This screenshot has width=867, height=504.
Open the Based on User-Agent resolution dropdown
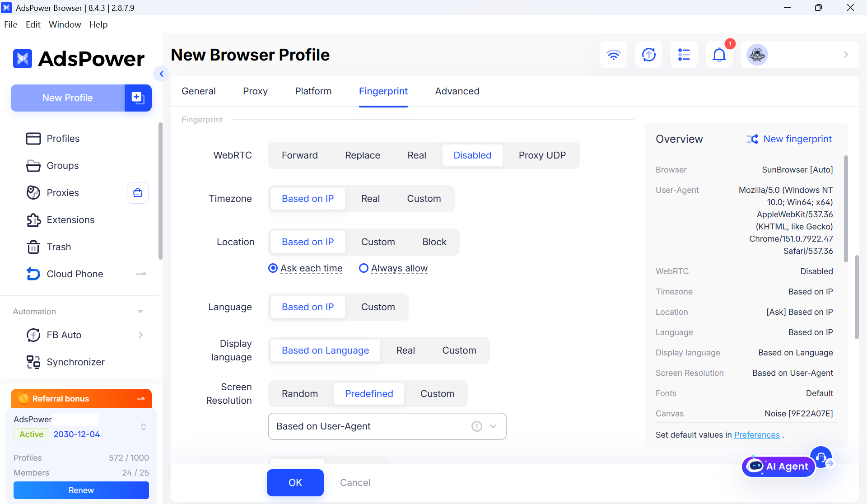[387, 426]
